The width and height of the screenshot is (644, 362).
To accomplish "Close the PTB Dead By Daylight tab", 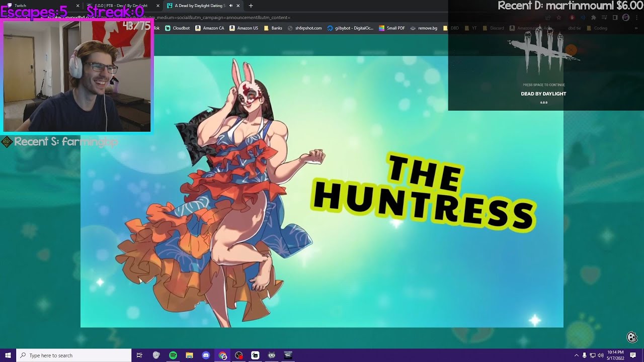I will [x=157, y=6].
